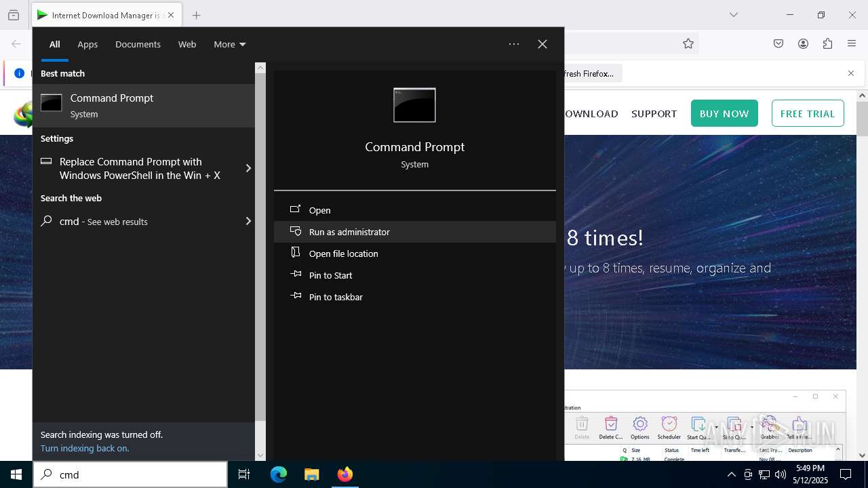Click Pin to Start pin icon
Image resolution: width=868 pixels, height=488 pixels.
point(296,274)
